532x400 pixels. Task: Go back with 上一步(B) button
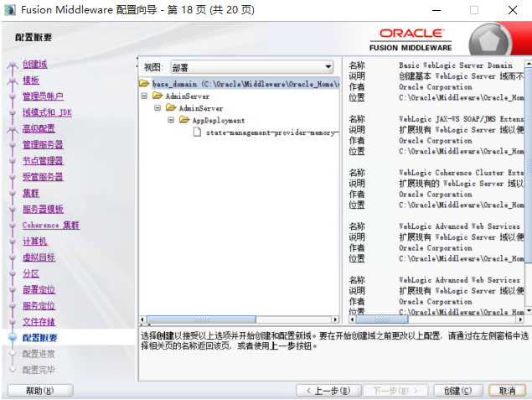[328, 391]
